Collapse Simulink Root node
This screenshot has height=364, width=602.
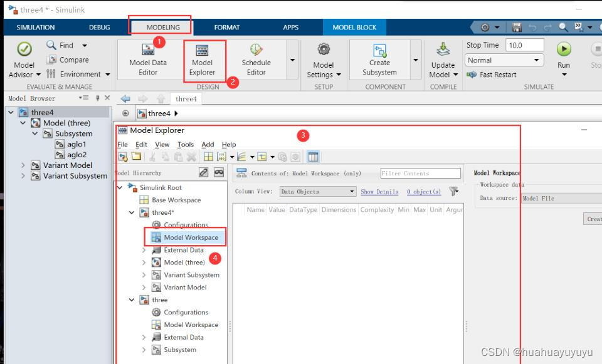pyautogui.click(x=120, y=187)
